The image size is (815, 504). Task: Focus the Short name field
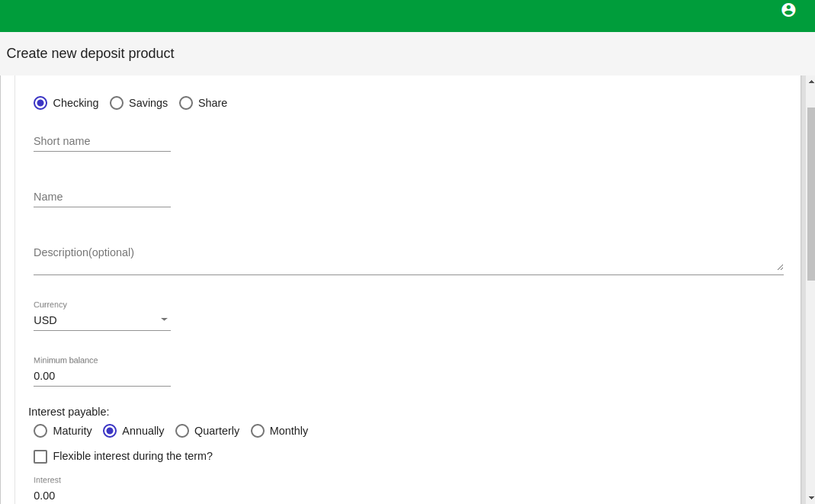102,141
